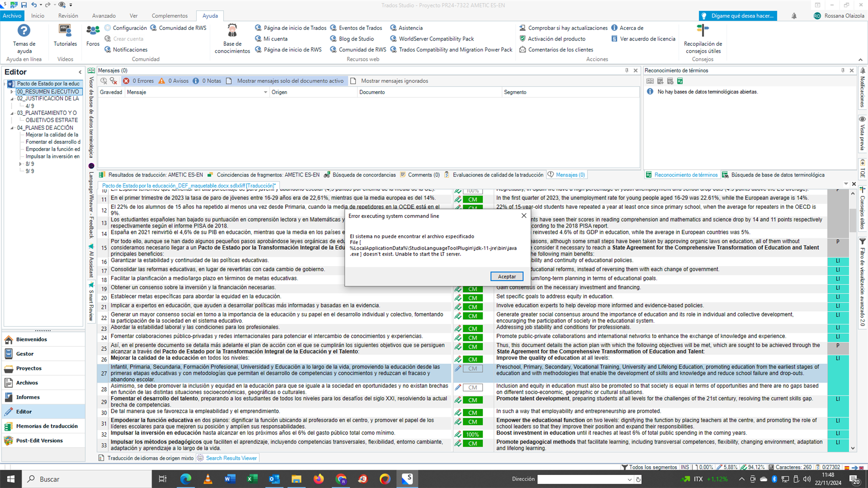Open Recopilación de consejos útiles
Viewport: 868px width, 488px height.
pos(703,39)
